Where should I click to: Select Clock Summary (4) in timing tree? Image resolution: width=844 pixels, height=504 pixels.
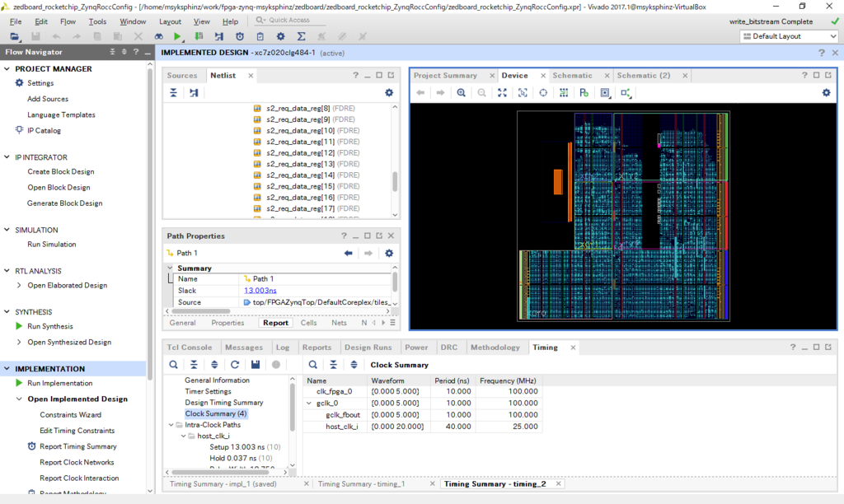tap(215, 413)
